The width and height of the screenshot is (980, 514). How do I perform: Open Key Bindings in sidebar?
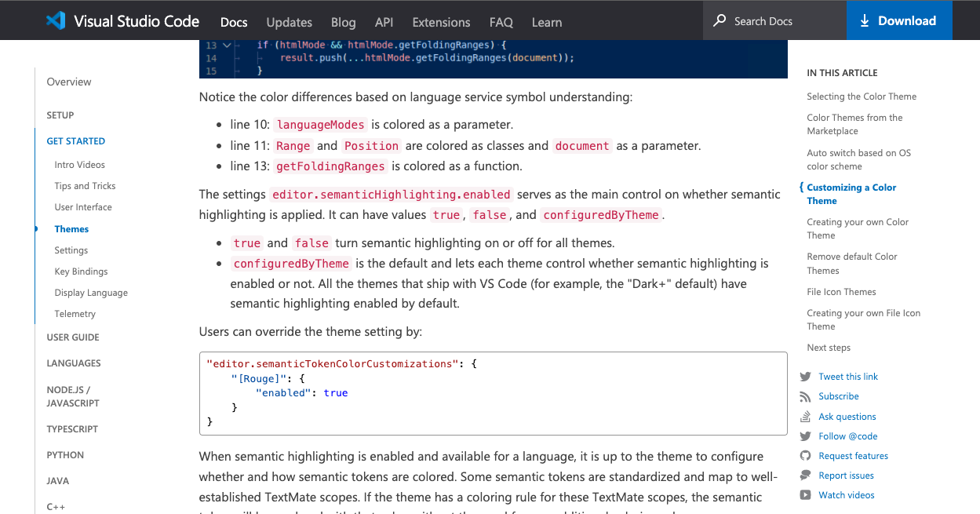coord(81,272)
